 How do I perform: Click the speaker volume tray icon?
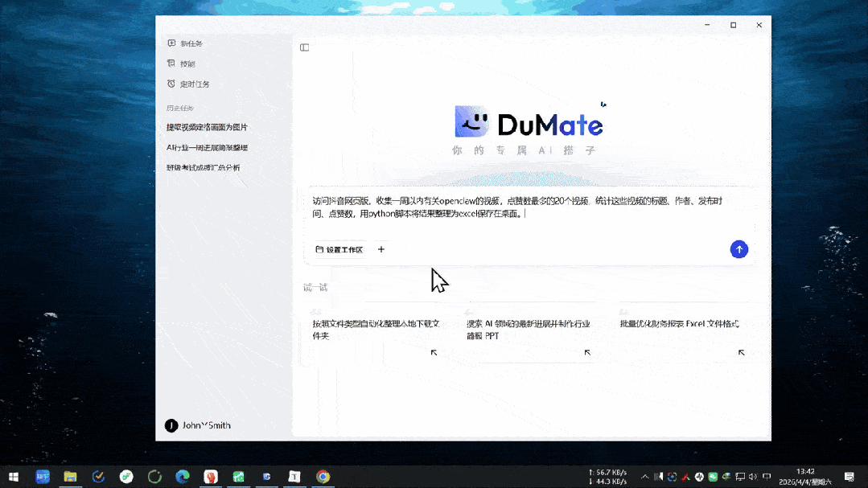tap(753, 477)
